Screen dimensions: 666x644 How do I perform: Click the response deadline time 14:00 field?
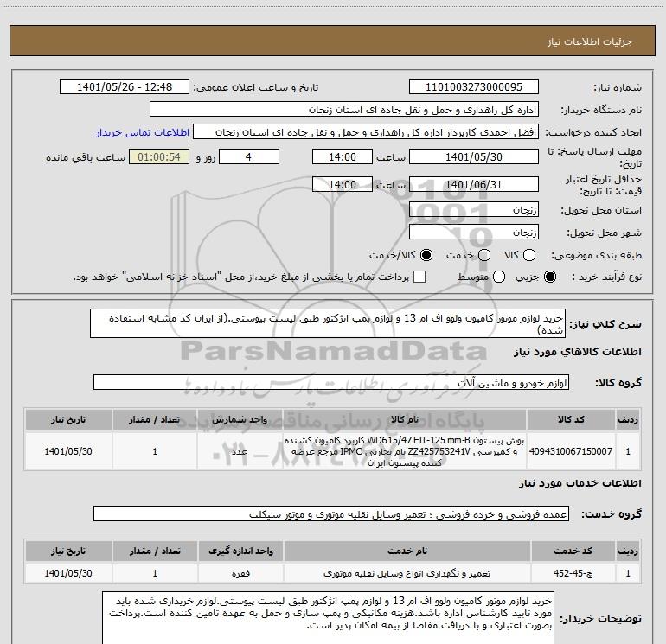point(343,156)
